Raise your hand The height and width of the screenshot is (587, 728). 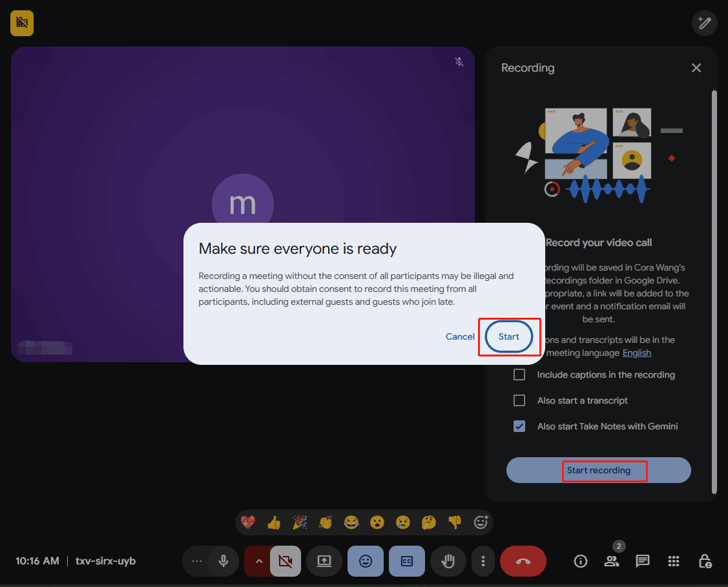pos(448,561)
